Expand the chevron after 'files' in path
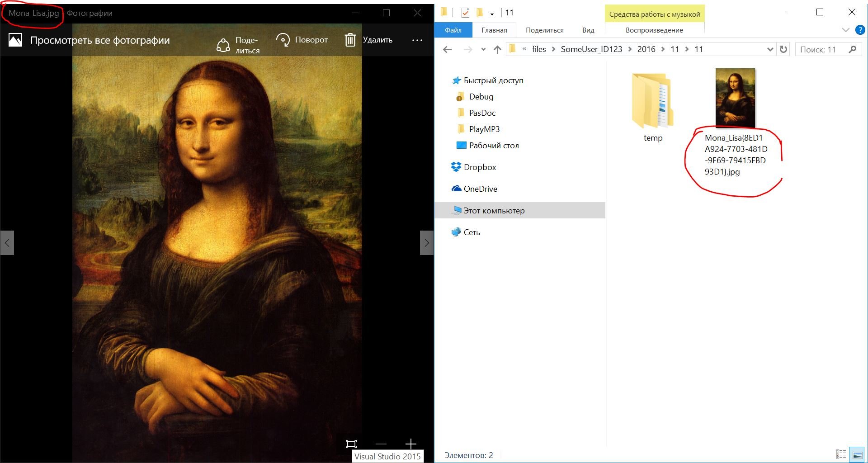This screenshot has width=868, height=463. click(x=553, y=49)
